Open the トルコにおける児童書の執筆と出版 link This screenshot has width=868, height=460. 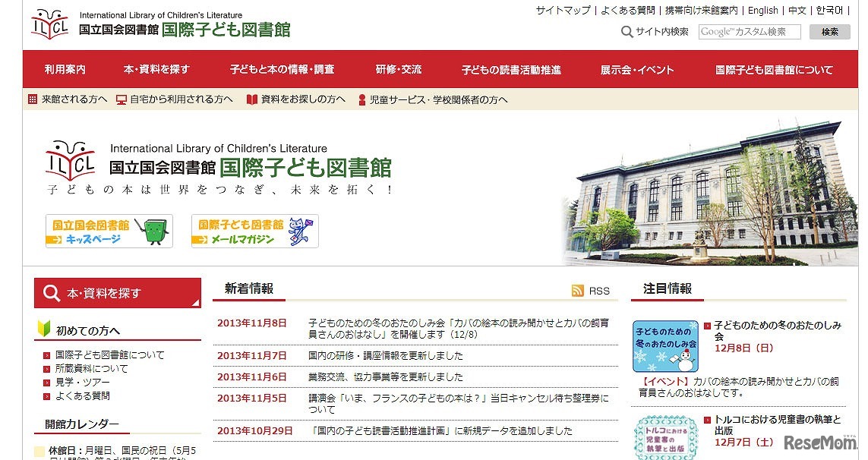[x=777, y=424]
